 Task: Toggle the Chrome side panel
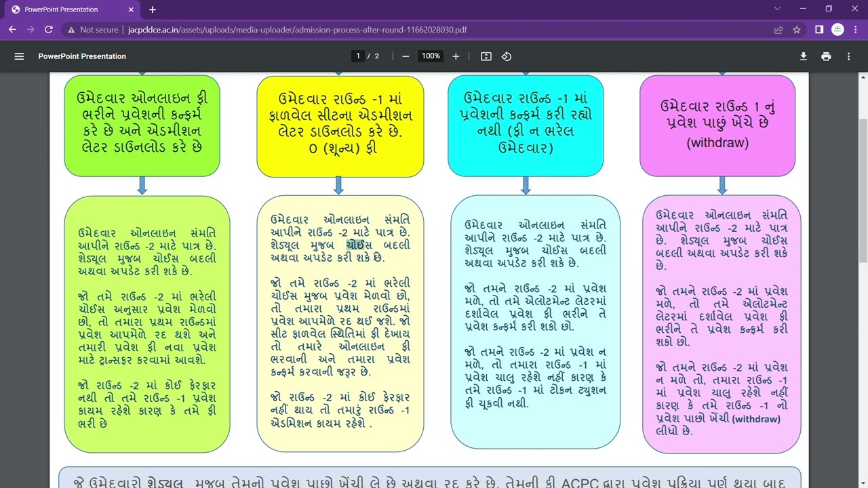tap(819, 30)
